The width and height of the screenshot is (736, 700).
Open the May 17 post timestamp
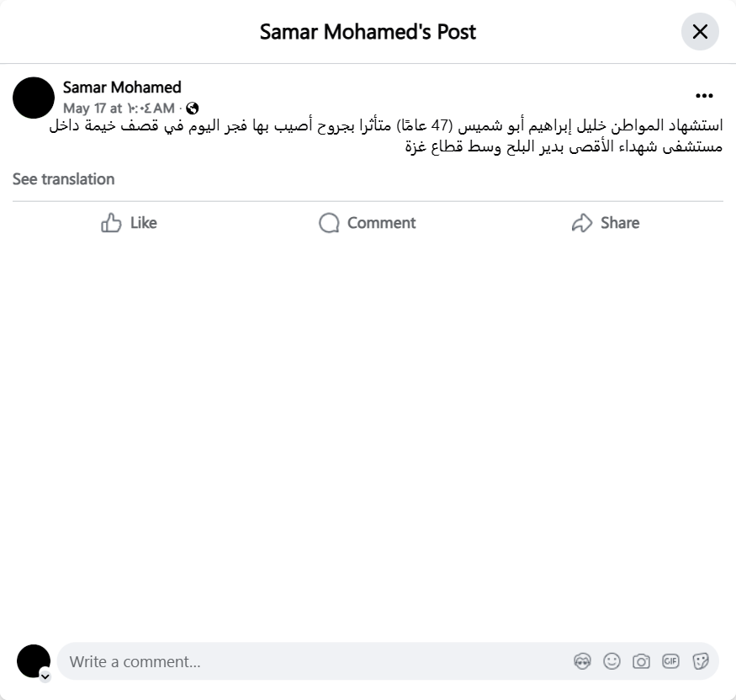point(119,108)
